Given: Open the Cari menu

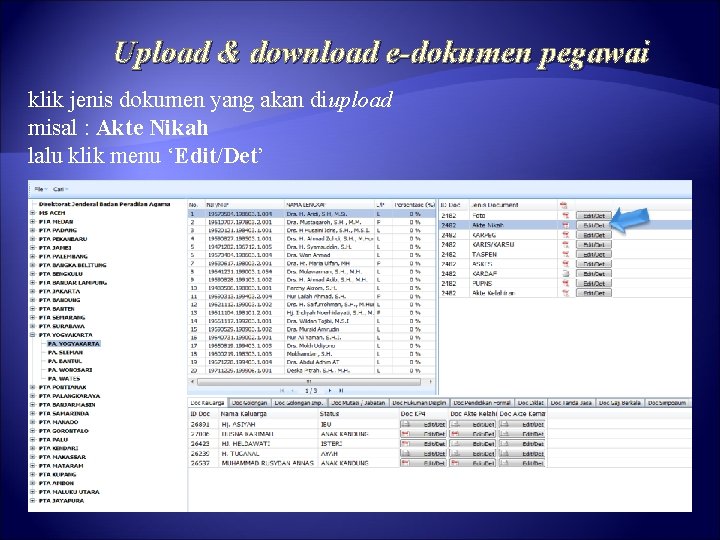Looking at the screenshot, I should pyautogui.click(x=60, y=189).
